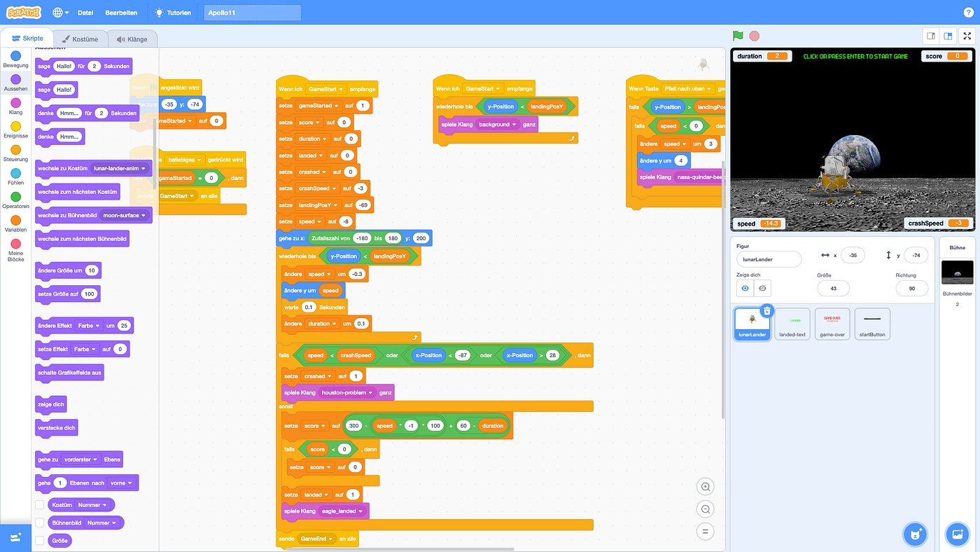Open the help question mark button
The image size is (980, 552).
coord(968,12)
